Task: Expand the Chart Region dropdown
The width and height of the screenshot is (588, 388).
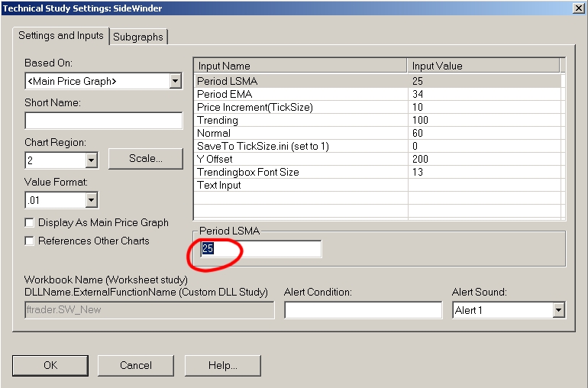Action: coord(92,160)
